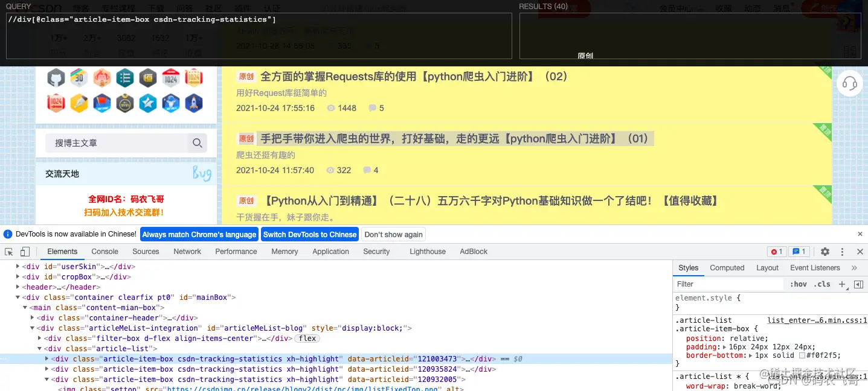Switch to the Layout tab
Screen dimensions: 868x391
point(767,268)
